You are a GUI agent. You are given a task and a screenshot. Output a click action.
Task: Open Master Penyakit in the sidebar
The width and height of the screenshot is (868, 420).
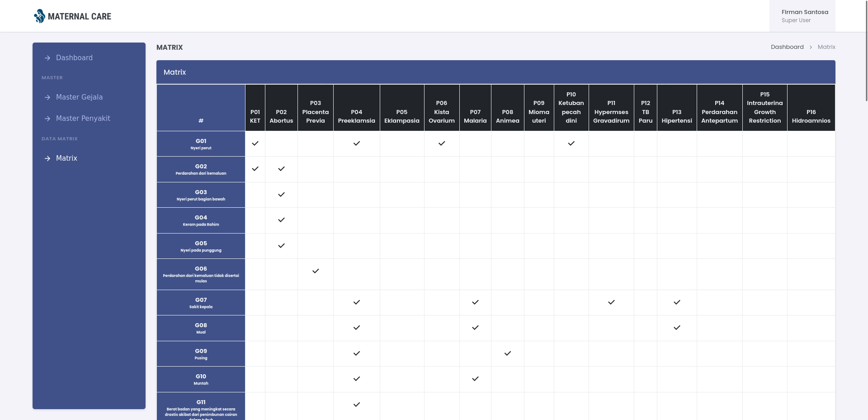pyautogui.click(x=89, y=119)
